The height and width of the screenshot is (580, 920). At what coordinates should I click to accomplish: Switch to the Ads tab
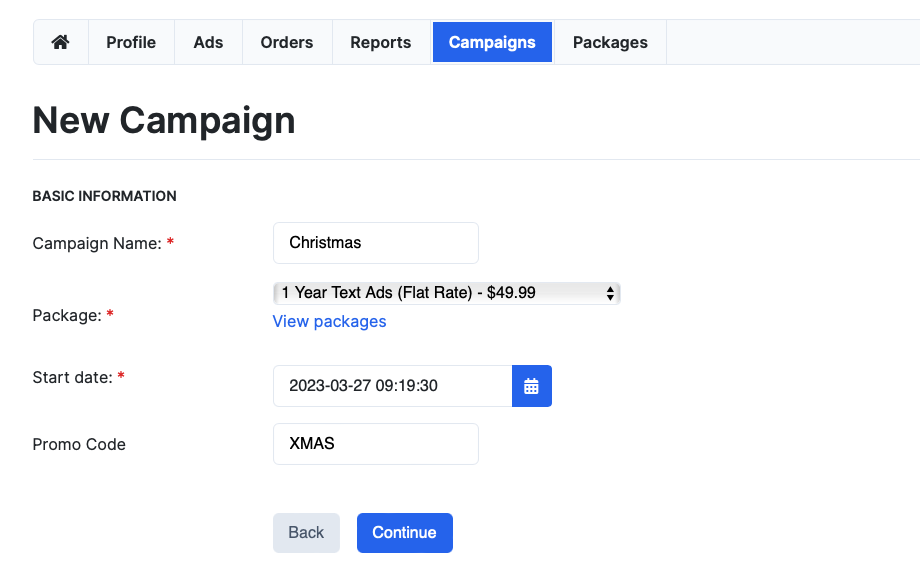click(x=208, y=42)
